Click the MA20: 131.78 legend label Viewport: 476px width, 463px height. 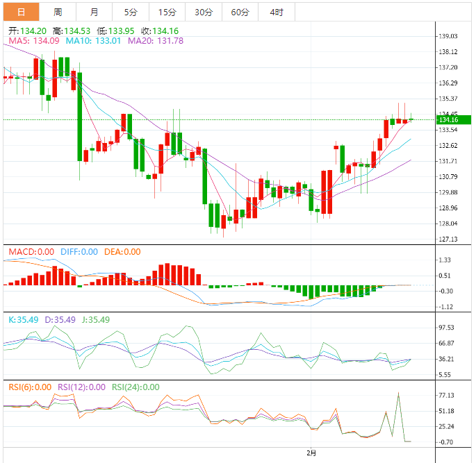coord(156,41)
